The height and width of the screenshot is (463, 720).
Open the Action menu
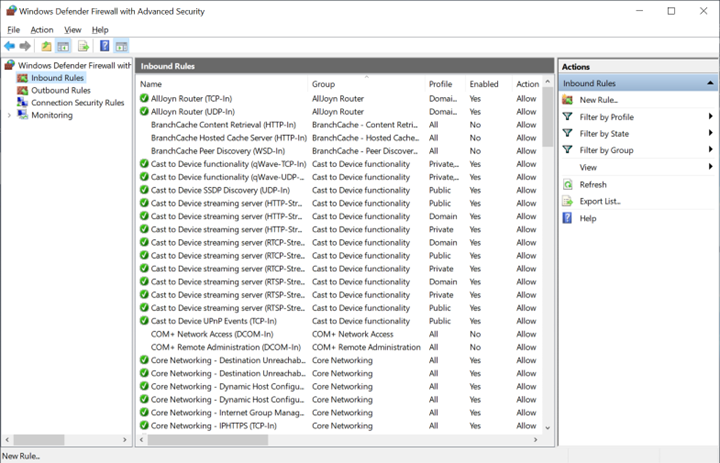pyautogui.click(x=42, y=30)
